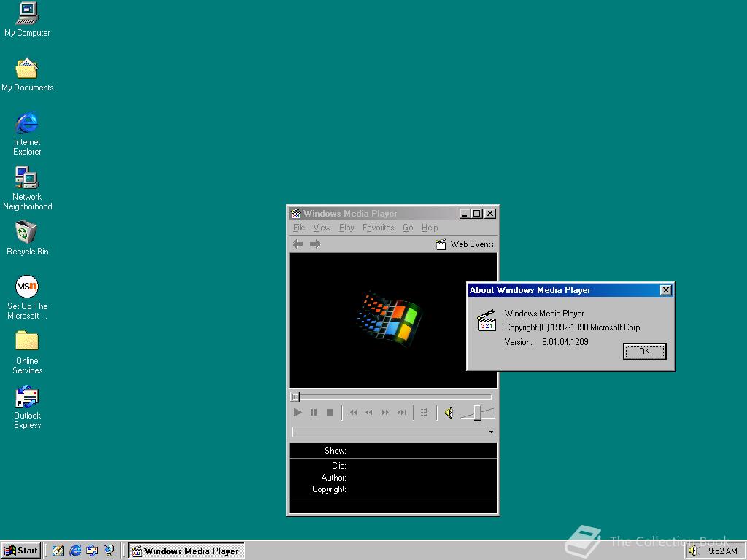Open the clip selection dropdown arrow
This screenshot has width=747, height=560.
pos(491,432)
